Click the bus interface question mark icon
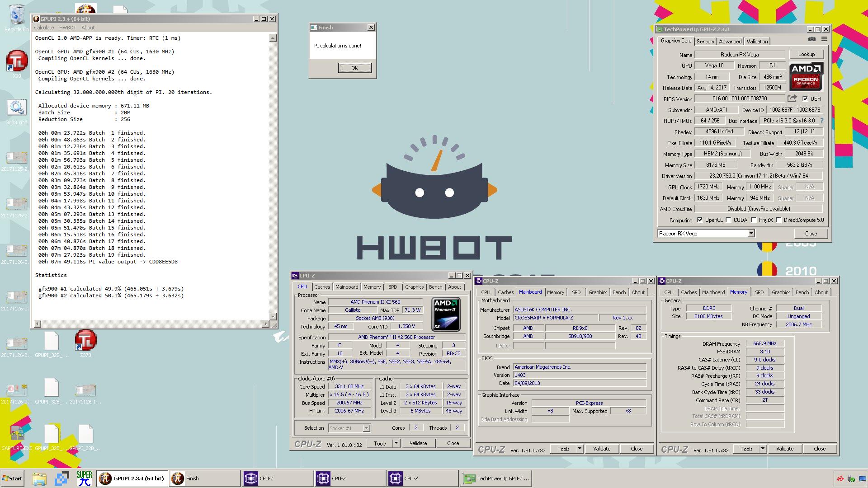868x488 pixels. coord(822,121)
